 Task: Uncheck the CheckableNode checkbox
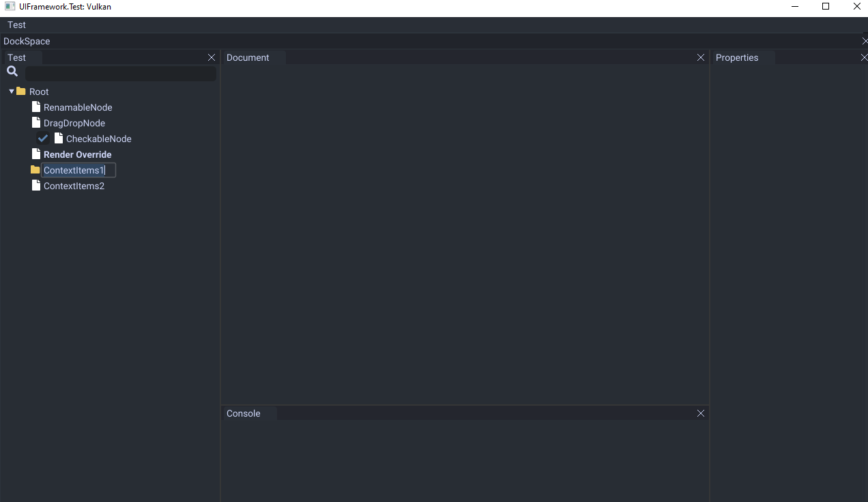pyautogui.click(x=43, y=138)
